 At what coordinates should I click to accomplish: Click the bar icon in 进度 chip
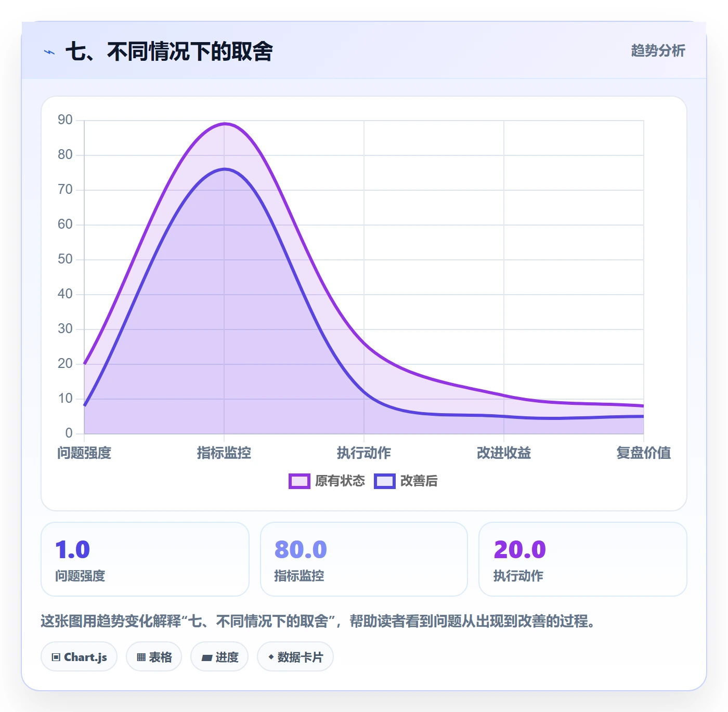206,658
